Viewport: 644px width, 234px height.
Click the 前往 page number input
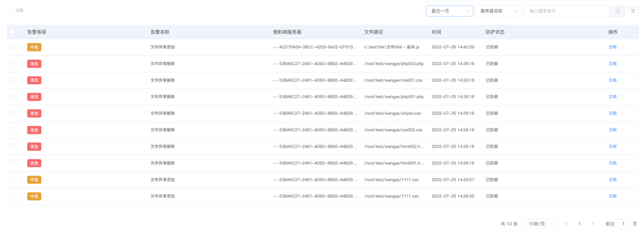tap(623, 224)
